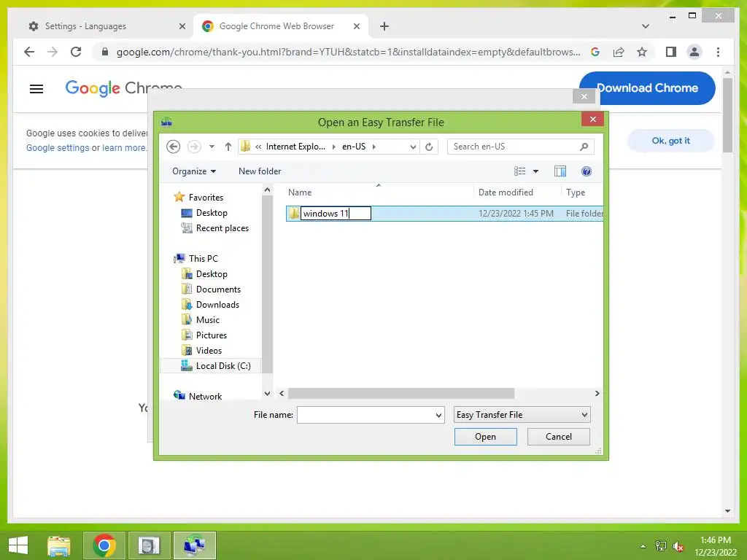747x560 pixels.
Task: Sort by Date modified column header
Action: [x=517, y=192]
